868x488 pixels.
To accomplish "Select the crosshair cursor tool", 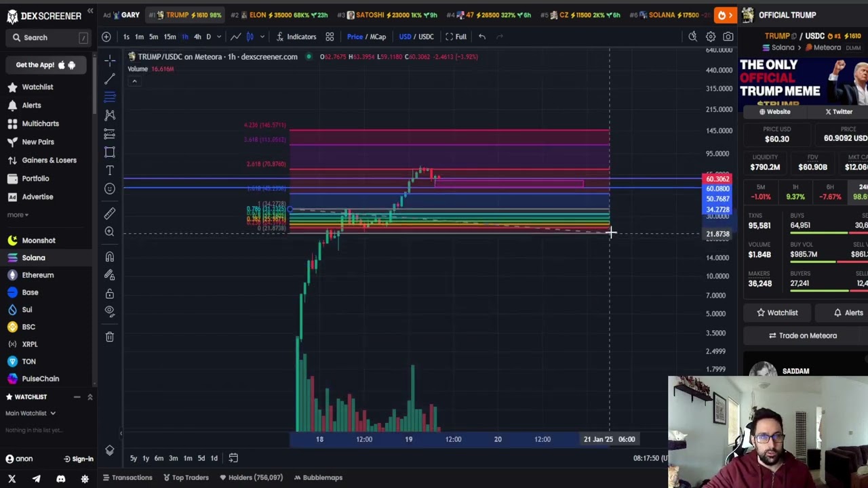I will click(x=109, y=60).
